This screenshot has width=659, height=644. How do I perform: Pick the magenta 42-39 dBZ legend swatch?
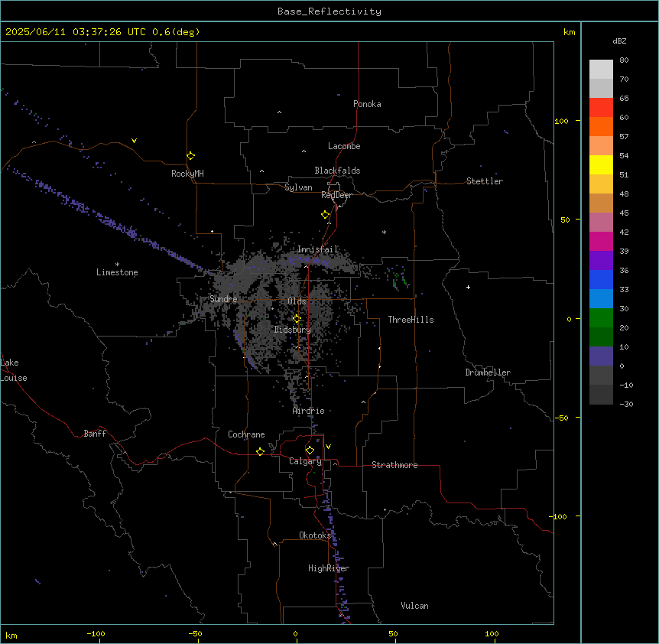click(x=601, y=241)
